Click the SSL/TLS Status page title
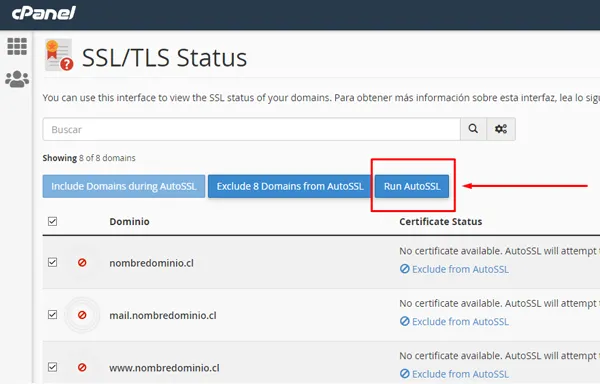The image size is (600, 384). coord(165,58)
